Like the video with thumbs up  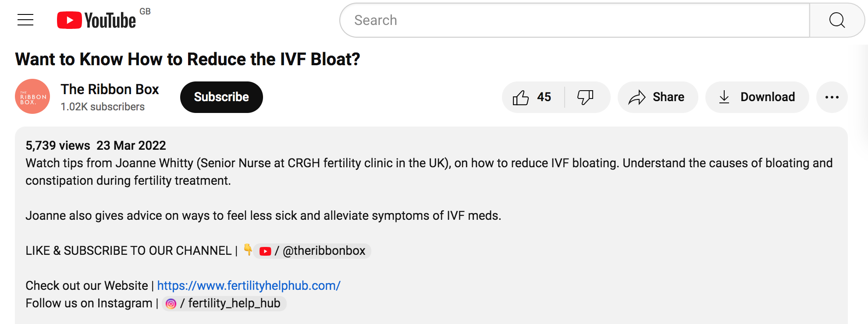pos(532,97)
